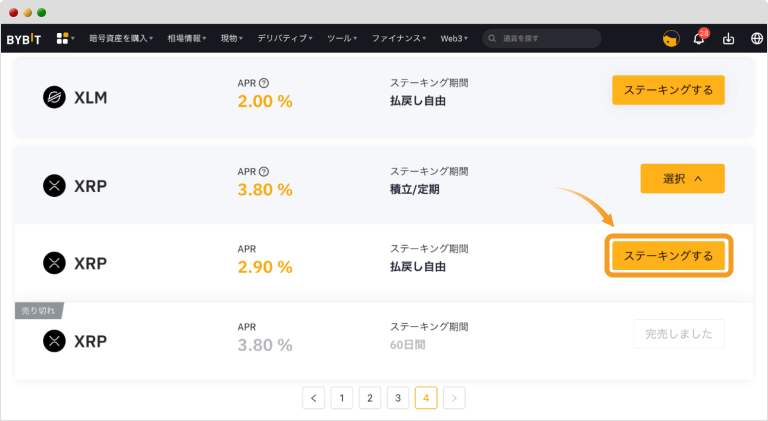The width and height of the screenshot is (768, 421).
Task: Open the user avatar profile icon
Action: point(671,38)
